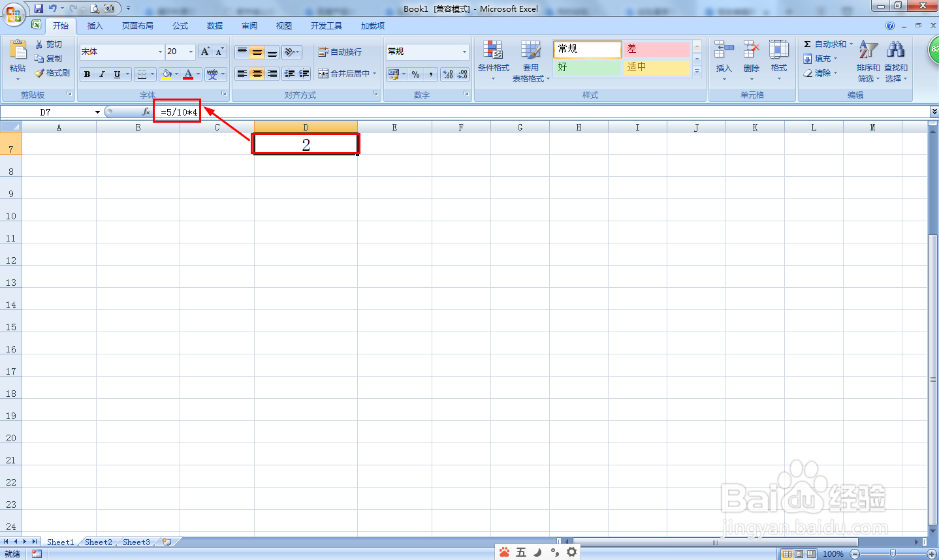Toggle Underline formatting
This screenshot has width=939, height=560.
pos(117,74)
